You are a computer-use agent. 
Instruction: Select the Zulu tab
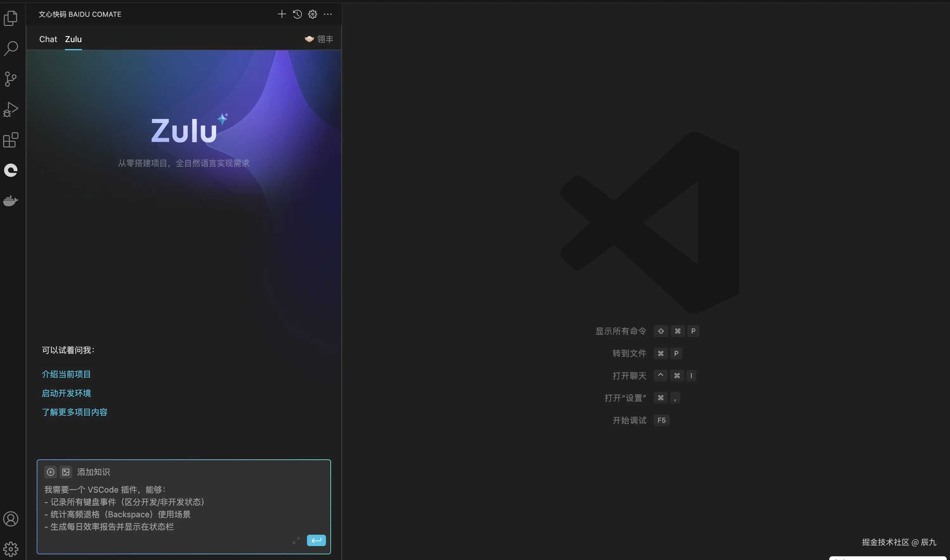pos(73,39)
